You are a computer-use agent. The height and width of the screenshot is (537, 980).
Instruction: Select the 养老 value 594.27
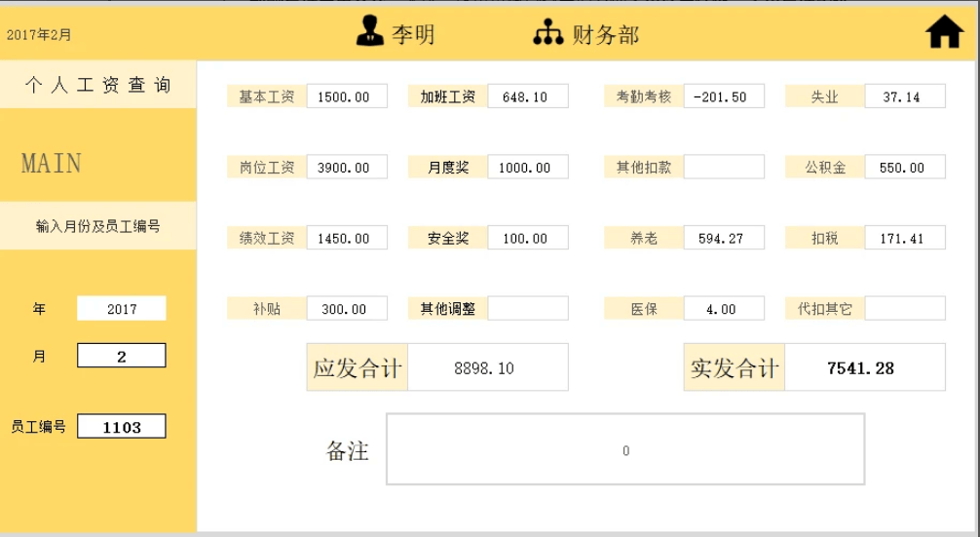(725, 238)
